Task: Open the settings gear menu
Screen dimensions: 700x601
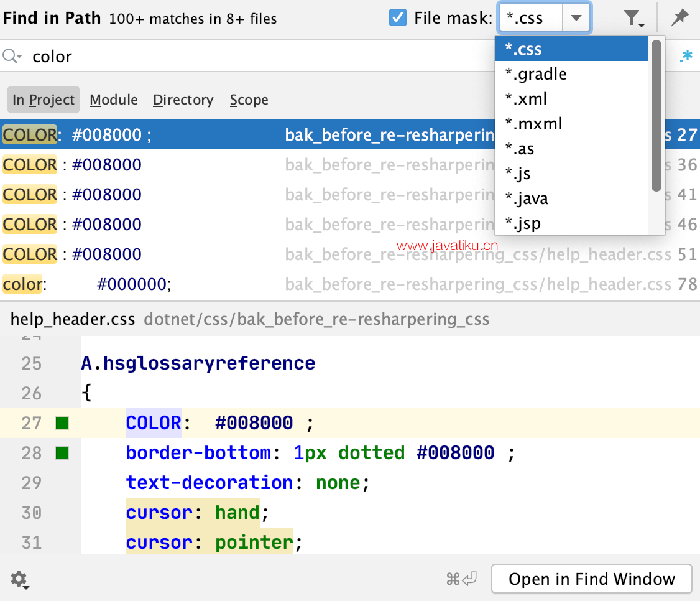Action: (x=19, y=580)
